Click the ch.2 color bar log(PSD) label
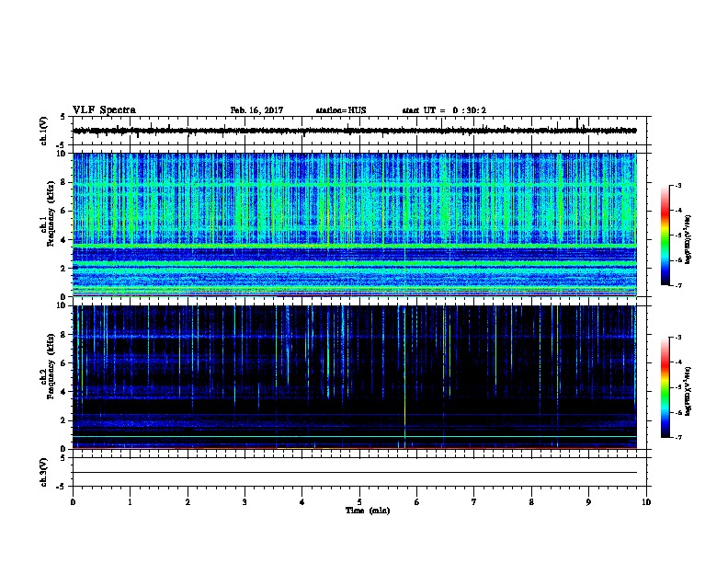 [x=688, y=391]
